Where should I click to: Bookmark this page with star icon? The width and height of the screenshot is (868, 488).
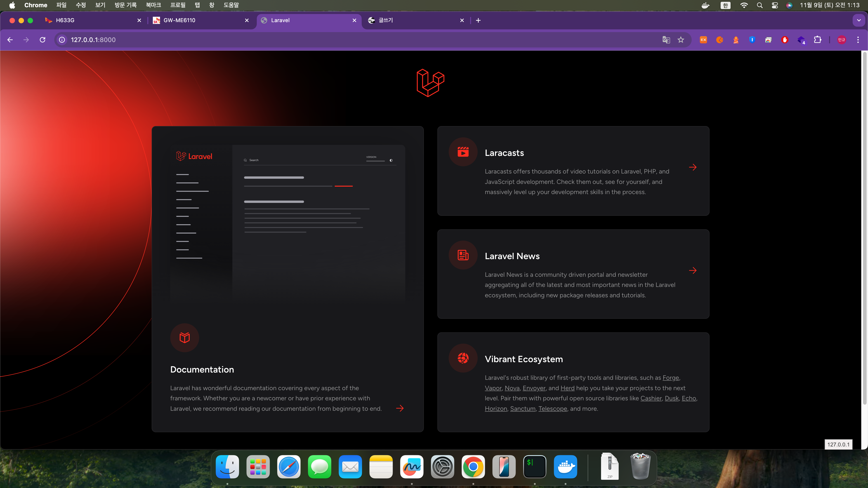[x=681, y=40]
